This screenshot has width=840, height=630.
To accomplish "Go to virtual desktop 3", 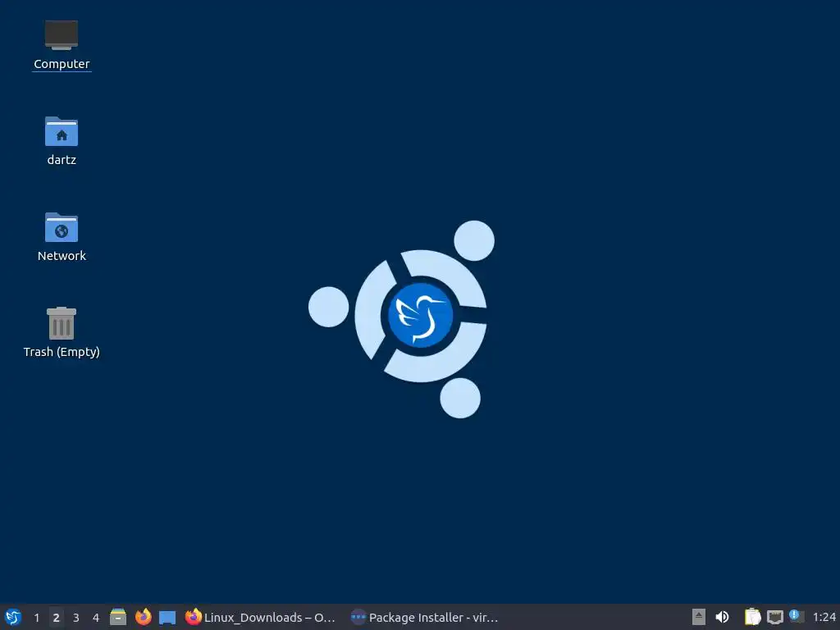I will pos(76,617).
